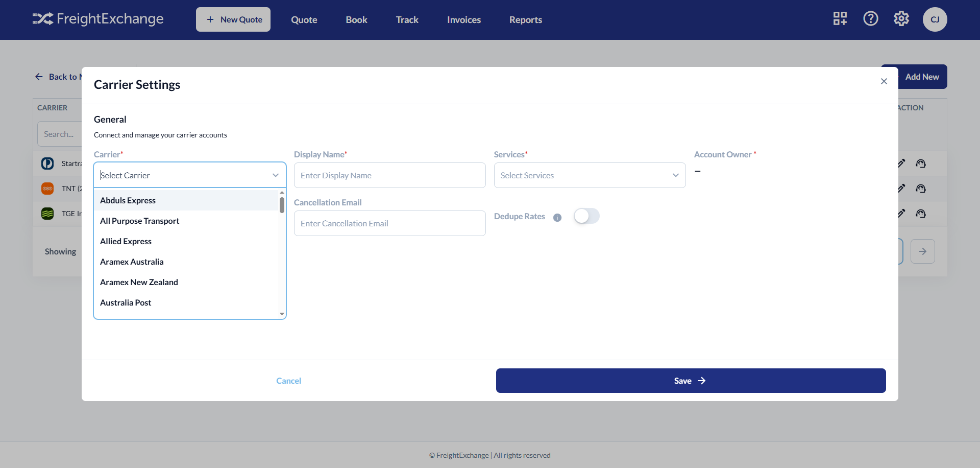
Task: Click the FreightExchange logo
Action: coord(98,19)
